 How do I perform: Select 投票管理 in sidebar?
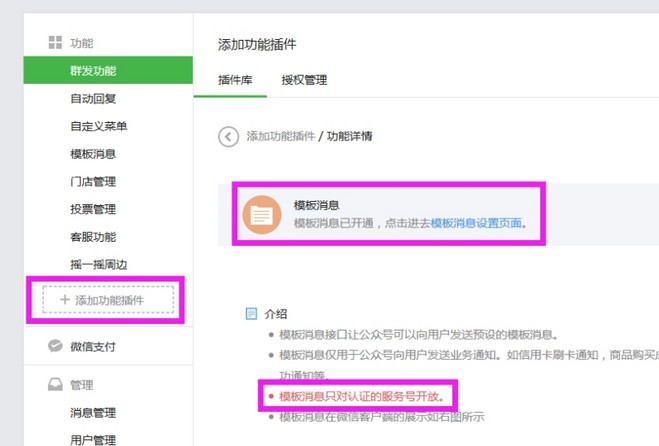[x=93, y=209]
